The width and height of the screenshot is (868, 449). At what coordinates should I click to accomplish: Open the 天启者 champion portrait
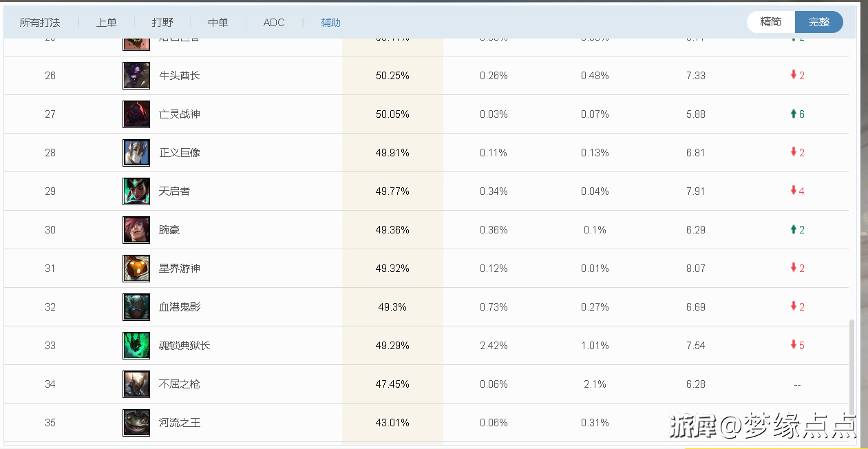(136, 191)
